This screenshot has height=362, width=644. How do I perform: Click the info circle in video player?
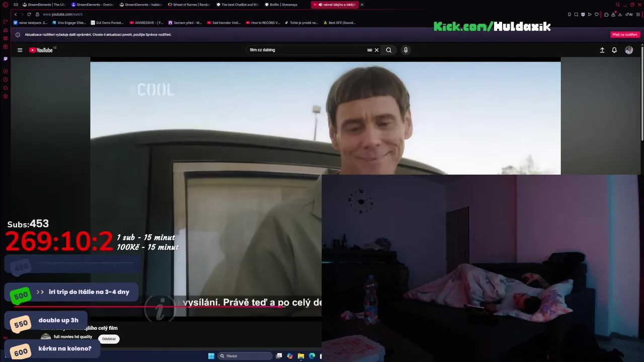pyautogui.click(x=159, y=309)
